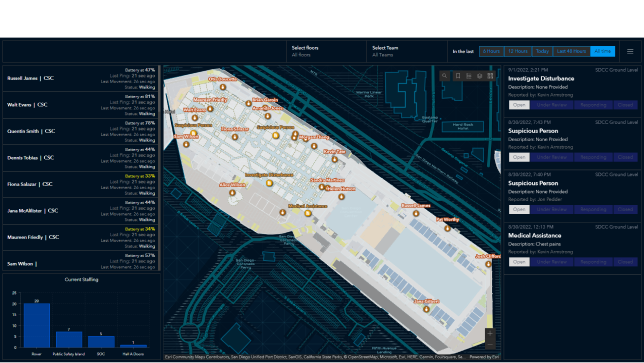
Task: Filter to the last 12 Hours
Action: (518, 51)
